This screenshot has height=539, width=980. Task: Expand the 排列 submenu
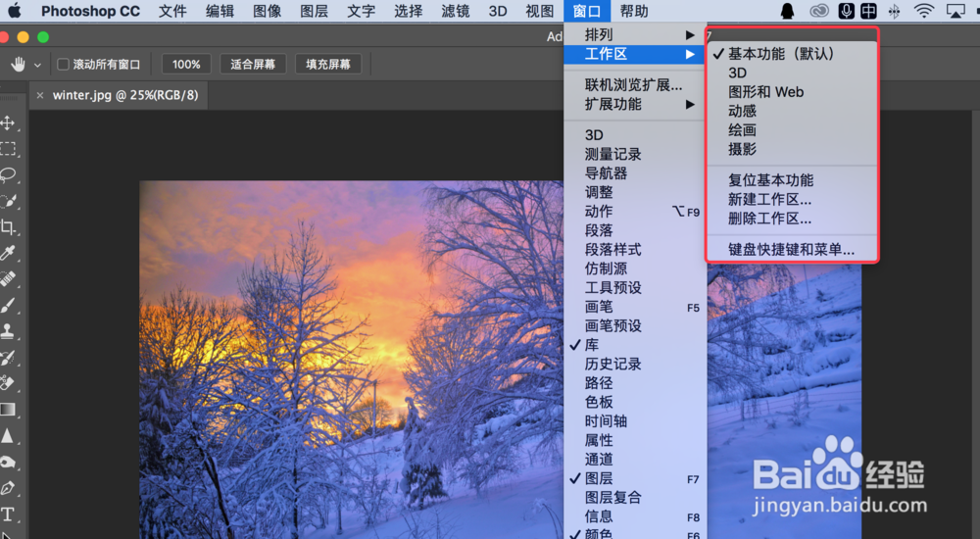pyautogui.click(x=635, y=34)
